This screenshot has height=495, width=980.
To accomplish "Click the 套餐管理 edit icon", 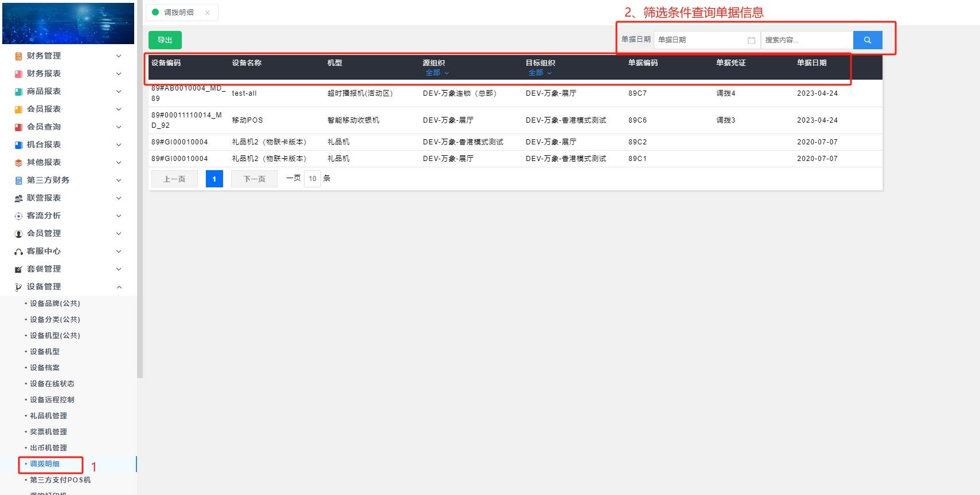I will (18, 269).
